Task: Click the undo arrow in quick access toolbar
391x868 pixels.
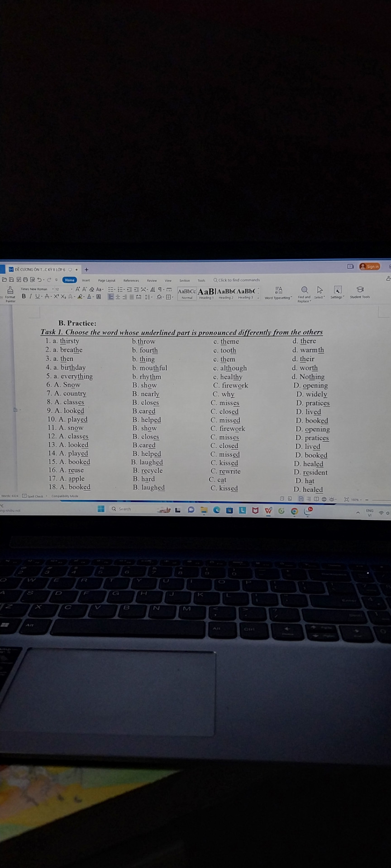Action: 40,280
